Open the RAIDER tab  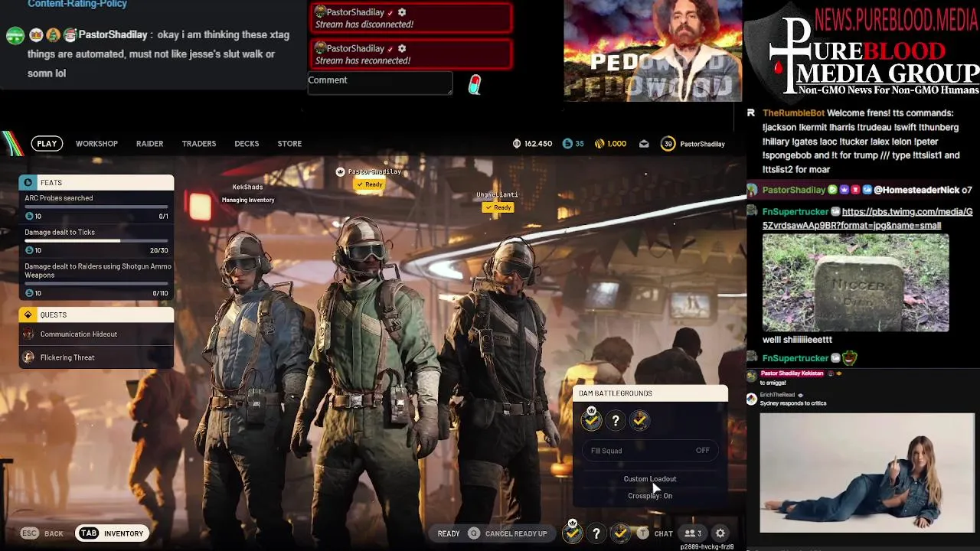(149, 143)
